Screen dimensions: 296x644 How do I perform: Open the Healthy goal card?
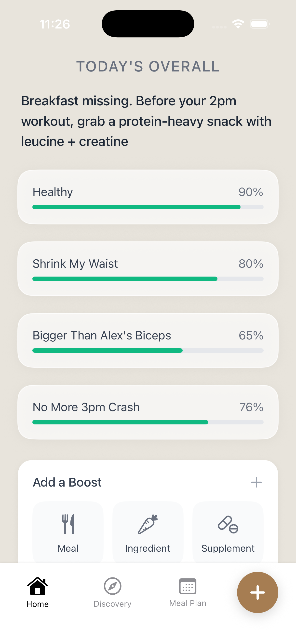(x=148, y=197)
